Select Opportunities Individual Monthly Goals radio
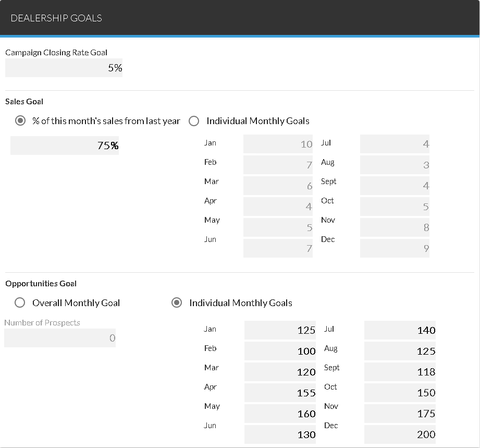The image size is (480, 448). click(x=177, y=303)
